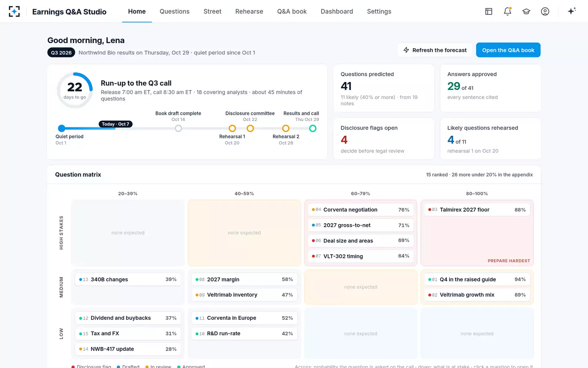The height and width of the screenshot is (368, 588).
Task: Switch to the Questions tab
Action: pos(174,11)
